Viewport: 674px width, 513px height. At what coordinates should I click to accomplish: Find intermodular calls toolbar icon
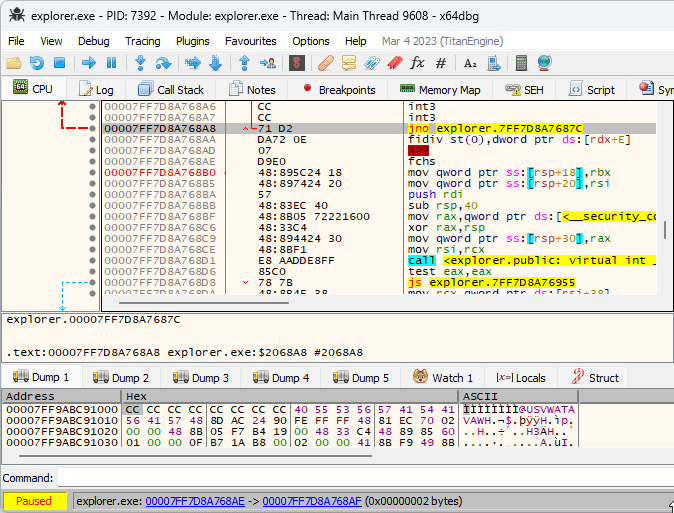click(493, 63)
